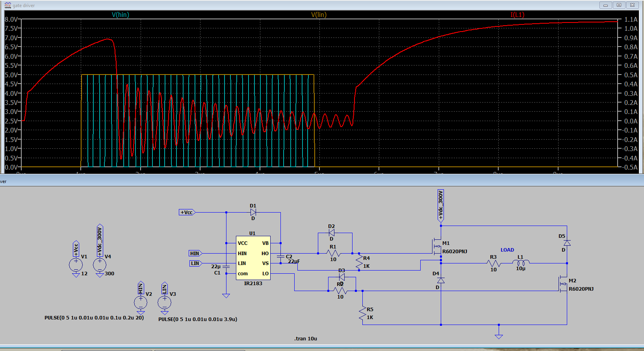The height and width of the screenshot is (351, 644).
Task: Select diode D3 above resistor R2
Action: pos(341,277)
